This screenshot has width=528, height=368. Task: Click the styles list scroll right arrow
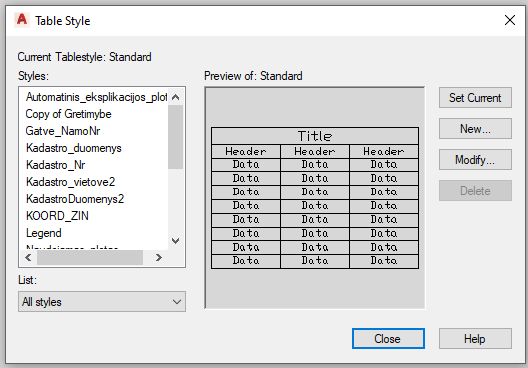tap(159, 258)
